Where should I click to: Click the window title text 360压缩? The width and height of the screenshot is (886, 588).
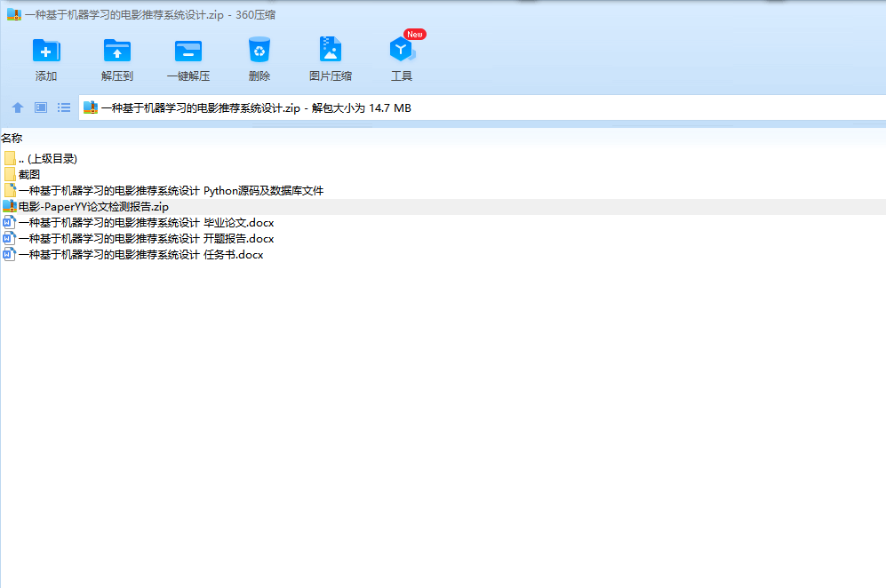255,15
